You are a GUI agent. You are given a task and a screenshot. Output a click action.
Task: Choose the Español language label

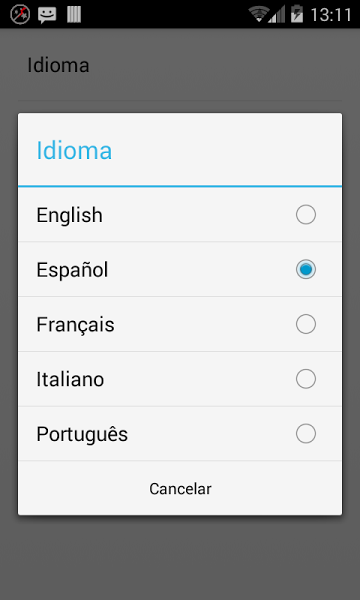(x=72, y=270)
